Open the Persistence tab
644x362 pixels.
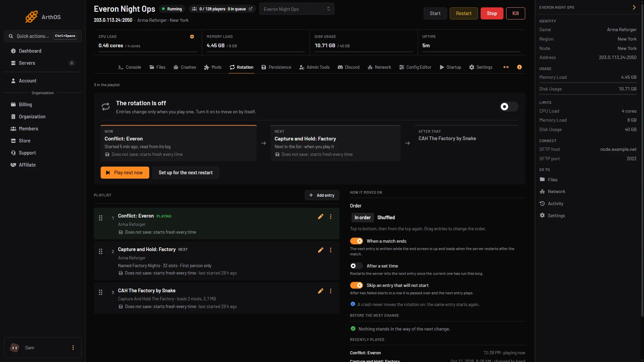(276, 67)
